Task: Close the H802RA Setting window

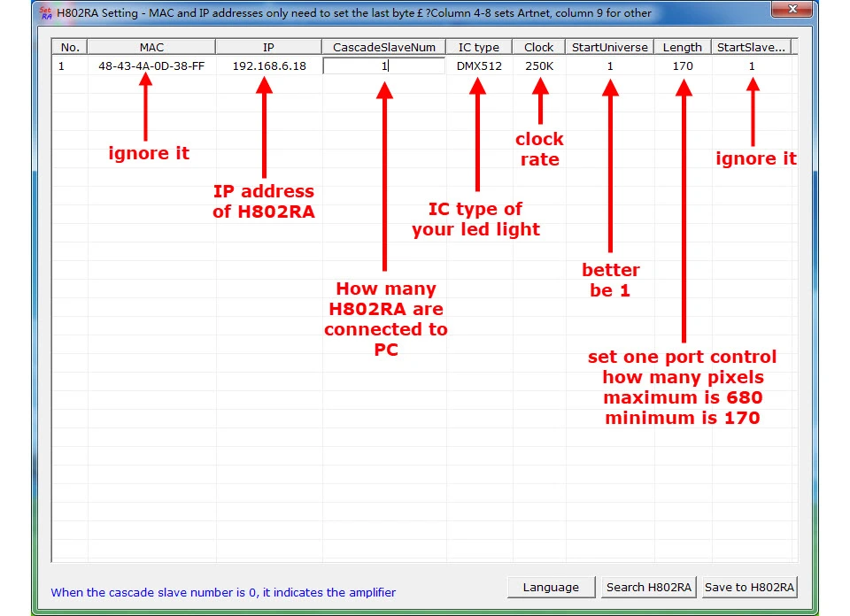Action: click(x=792, y=9)
